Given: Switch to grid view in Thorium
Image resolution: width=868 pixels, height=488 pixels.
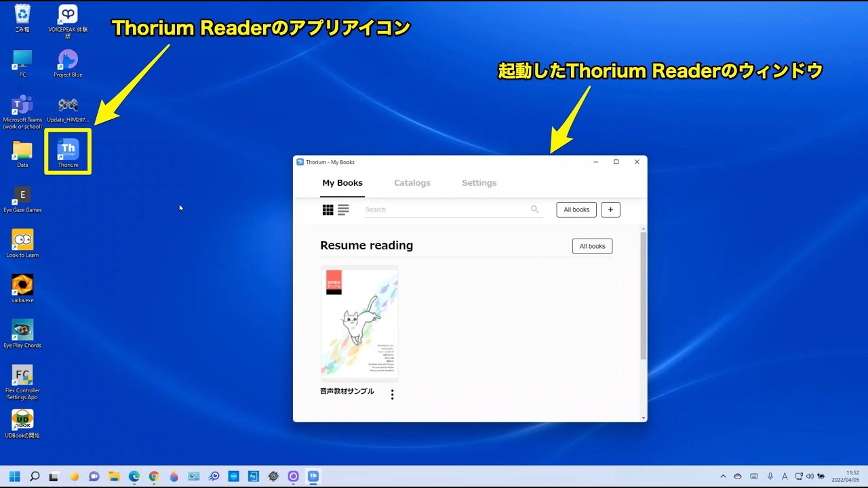Looking at the screenshot, I should [328, 210].
